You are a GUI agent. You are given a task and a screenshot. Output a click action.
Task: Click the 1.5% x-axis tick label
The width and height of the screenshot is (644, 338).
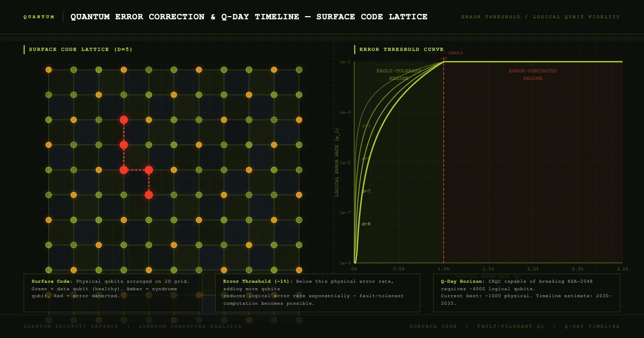tap(488, 269)
